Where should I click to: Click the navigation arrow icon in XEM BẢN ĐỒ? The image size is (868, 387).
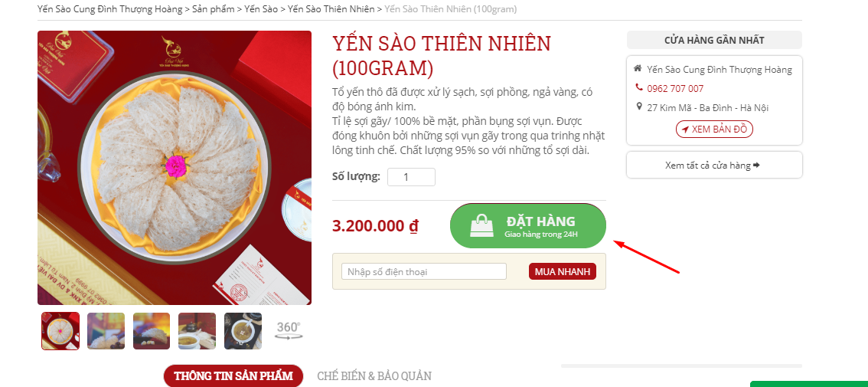click(685, 130)
